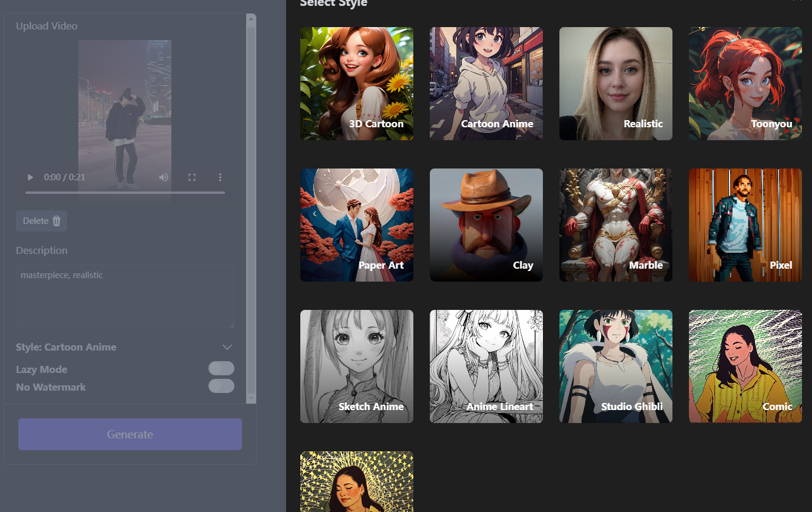Pick the Toonyou style

pyautogui.click(x=745, y=84)
